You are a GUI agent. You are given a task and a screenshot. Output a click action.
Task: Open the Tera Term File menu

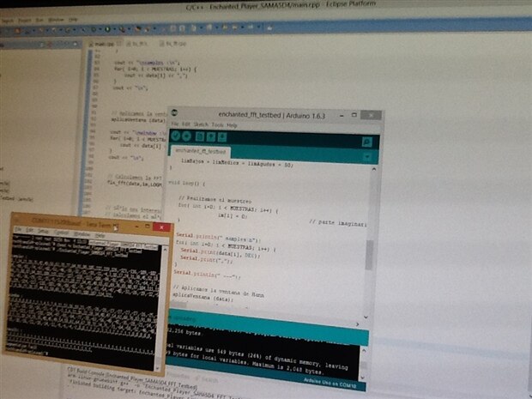(20, 229)
